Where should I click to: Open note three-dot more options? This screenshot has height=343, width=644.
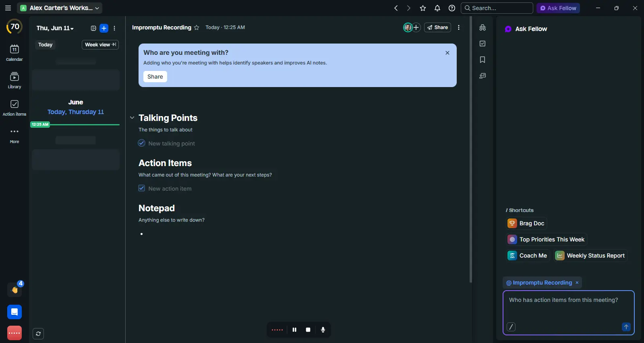point(459,27)
